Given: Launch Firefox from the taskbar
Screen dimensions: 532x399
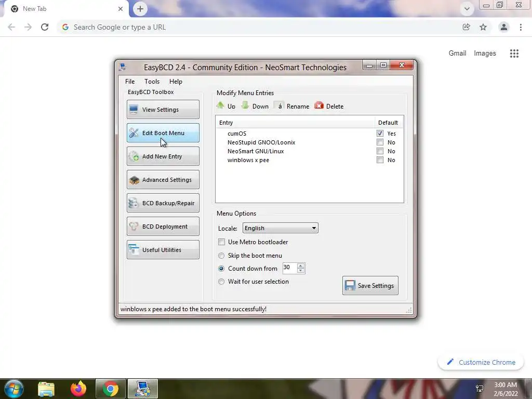Looking at the screenshot, I should (78, 389).
